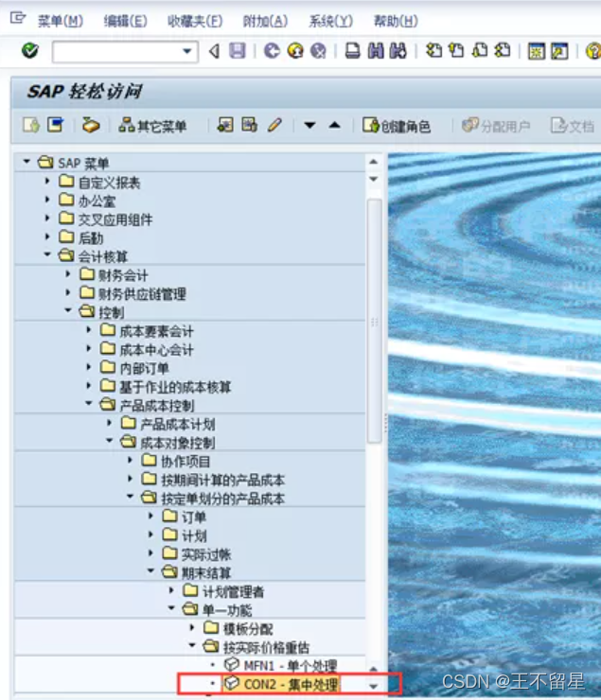Click the Find binoculars icon
Image resolution: width=601 pixels, height=700 pixels.
pyautogui.click(x=375, y=51)
